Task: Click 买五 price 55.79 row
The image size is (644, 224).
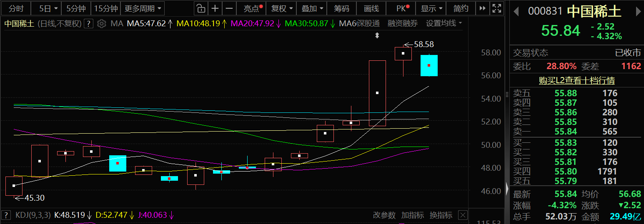Action: tap(576, 181)
